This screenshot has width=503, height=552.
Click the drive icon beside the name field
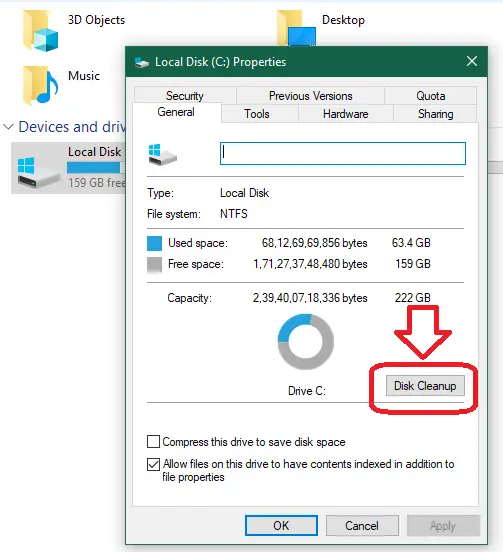tap(162, 154)
